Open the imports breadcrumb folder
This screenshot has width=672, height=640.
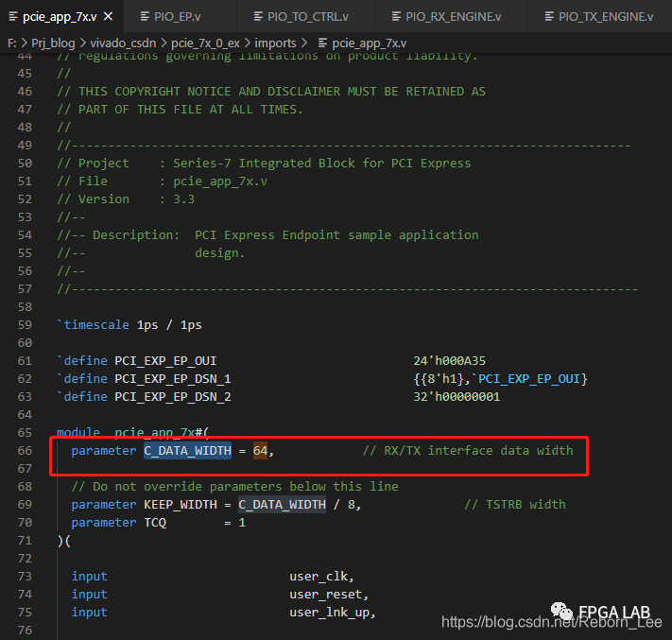coord(275,43)
